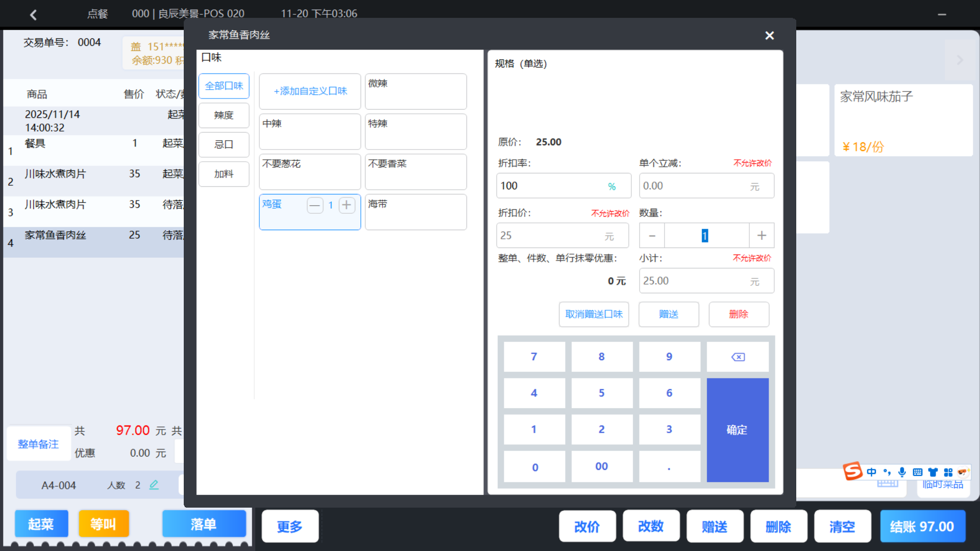Go back with top-left arrow
The height and width of the screenshot is (551, 980).
point(34,15)
